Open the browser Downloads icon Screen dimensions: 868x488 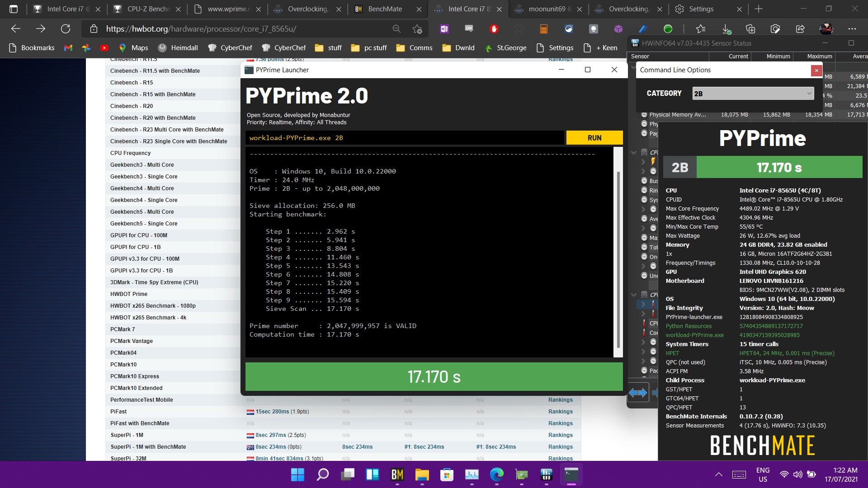(x=726, y=29)
